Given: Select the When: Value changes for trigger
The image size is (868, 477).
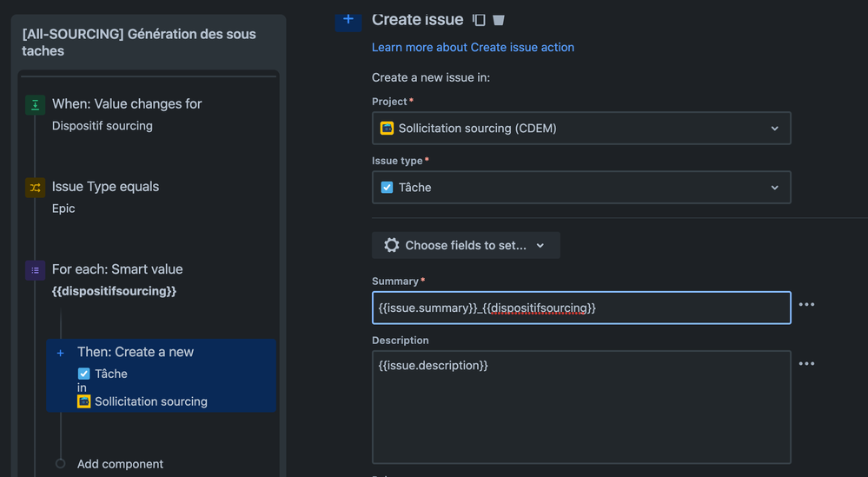Looking at the screenshot, I should click(127, 103).
